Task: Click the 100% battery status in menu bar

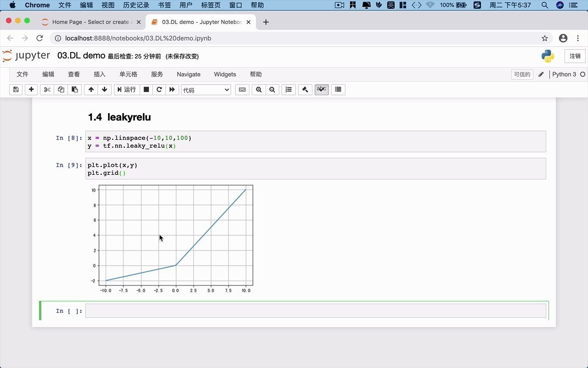Action: pos(453,5)
